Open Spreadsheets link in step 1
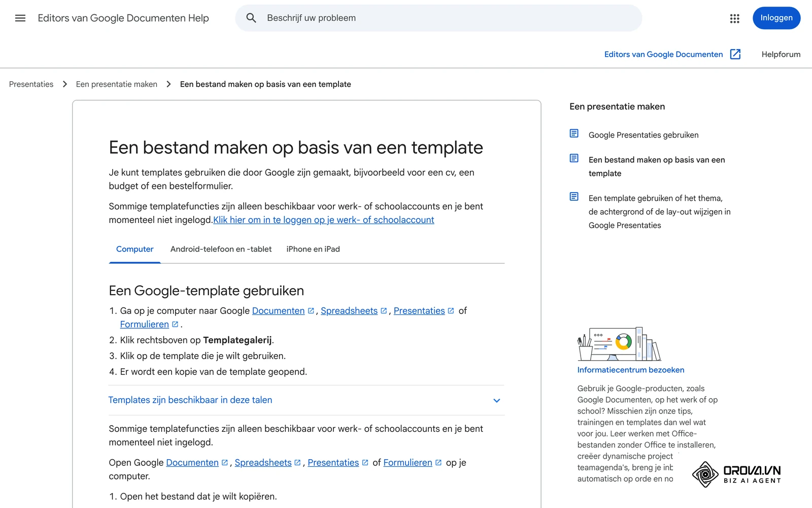This screenshot has height=508, width=812. point(349,311)
